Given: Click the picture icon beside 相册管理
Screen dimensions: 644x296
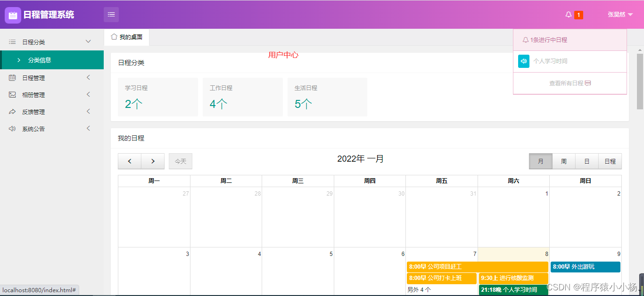Looking at the screenshot, I should click(12, 95).
